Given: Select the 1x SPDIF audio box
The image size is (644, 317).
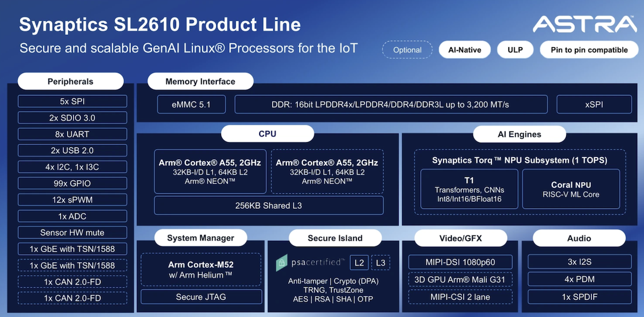Looking at the screenshot, I should (x=580, y=297).
